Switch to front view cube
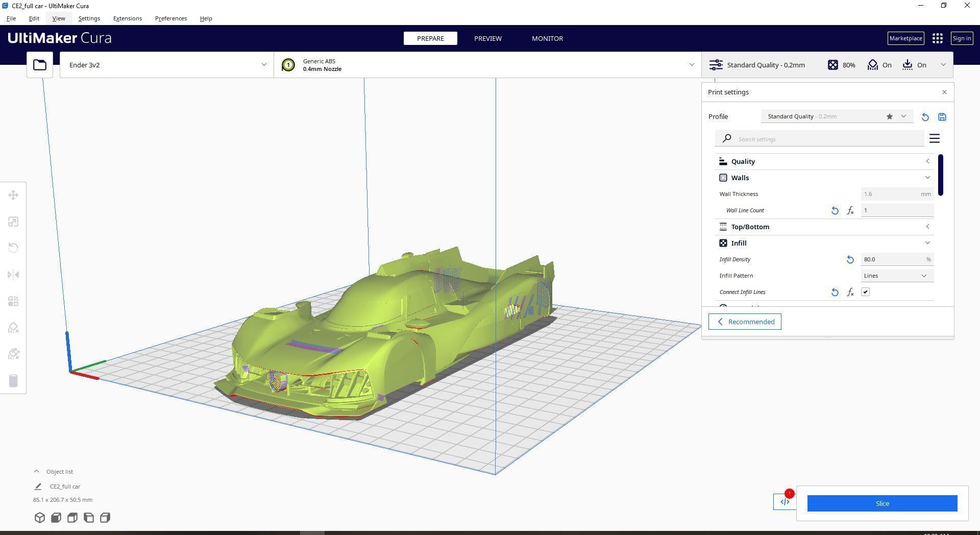Viewport: 980px width, 535px height. coord(56,518)
